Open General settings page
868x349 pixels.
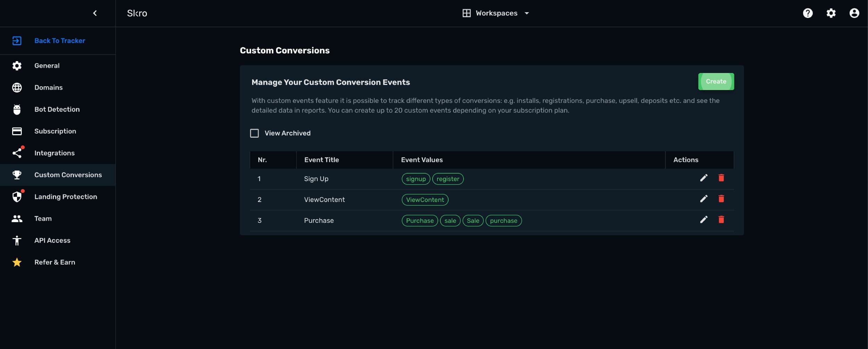point(58,66)
